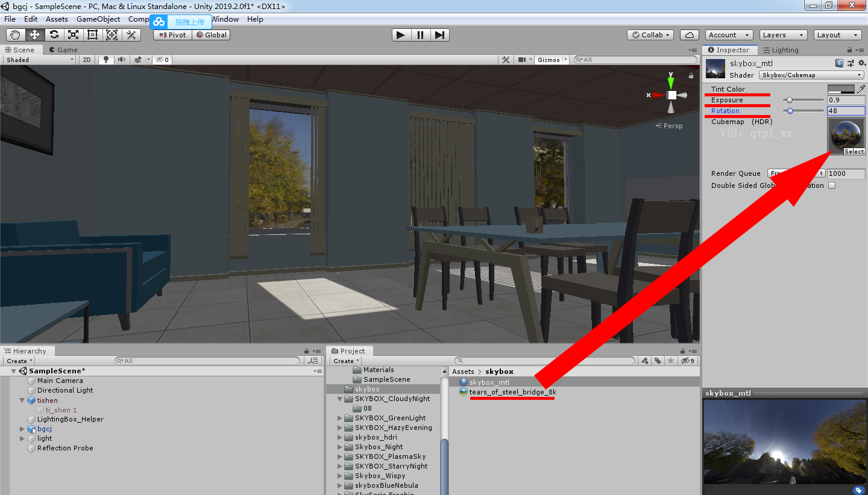Select the Rect Transform tool
Image resolution: width=868 pixels, height=495 pixels.
[92, 35]
